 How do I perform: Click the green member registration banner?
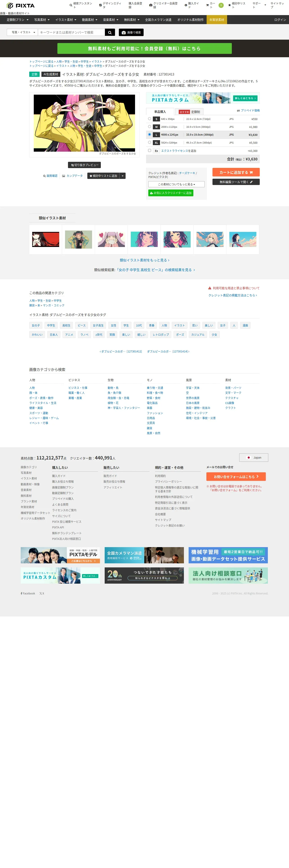144,48
